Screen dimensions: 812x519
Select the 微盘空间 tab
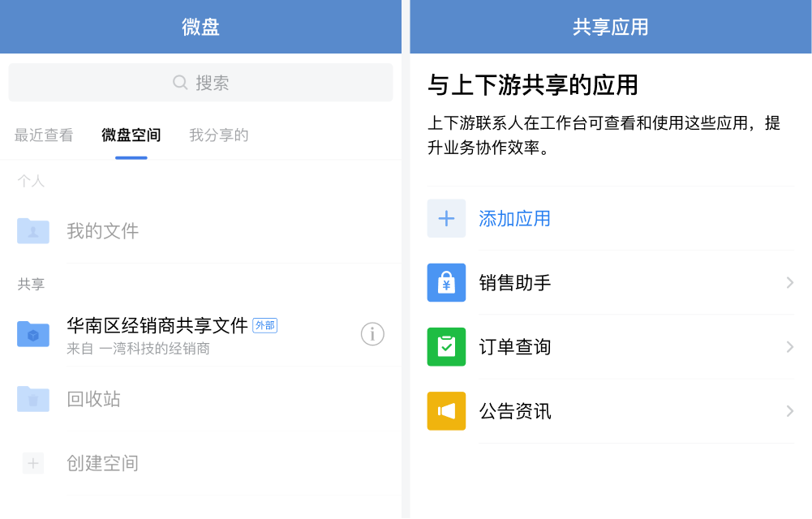pos(131,135)
